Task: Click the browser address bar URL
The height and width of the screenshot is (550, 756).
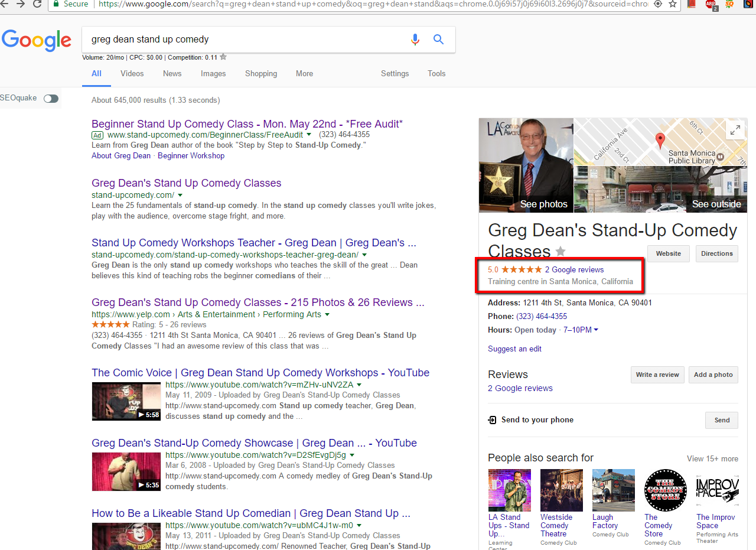Action: 372,4
